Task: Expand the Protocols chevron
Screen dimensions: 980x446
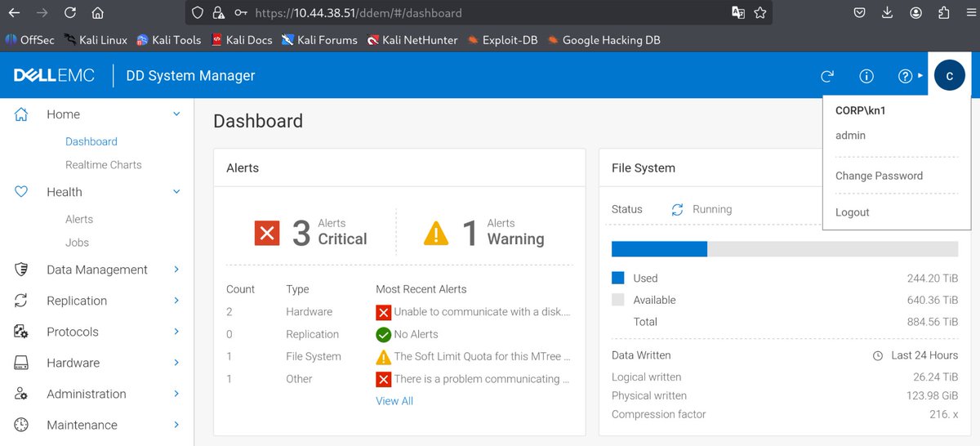Action: pyautogui.click(x=176, y=332)
